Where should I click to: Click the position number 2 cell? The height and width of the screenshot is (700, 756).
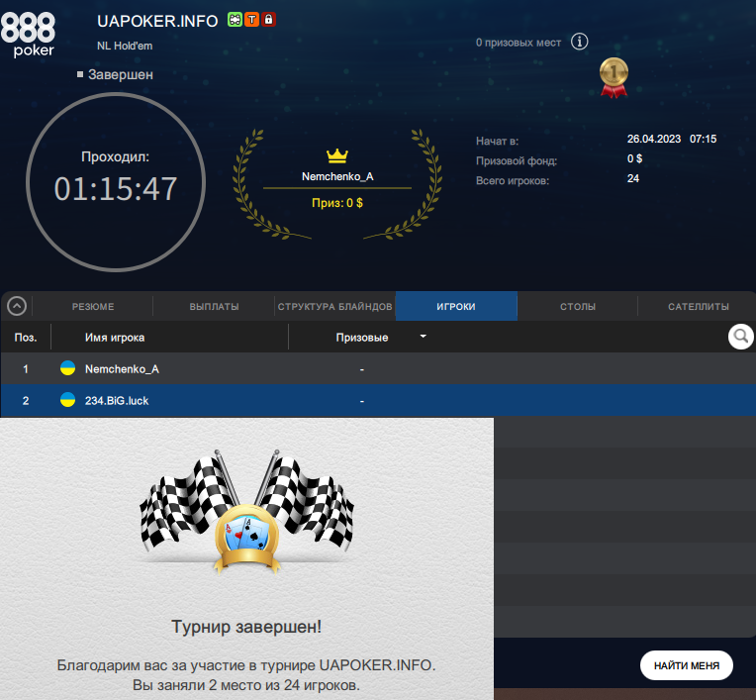(26, 400)
